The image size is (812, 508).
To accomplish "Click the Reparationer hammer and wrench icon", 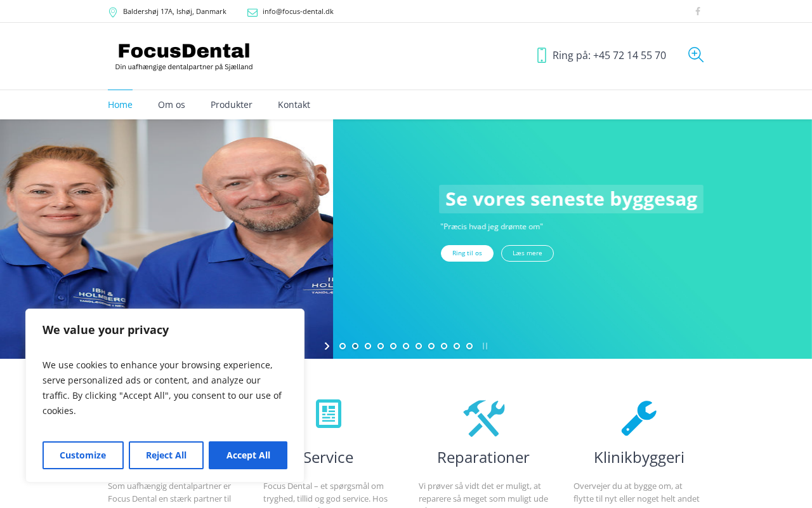I will [x=484, y=418].
